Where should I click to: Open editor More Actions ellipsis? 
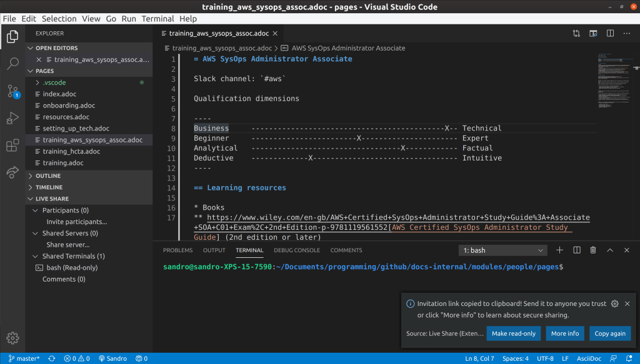tap(626, 34)
